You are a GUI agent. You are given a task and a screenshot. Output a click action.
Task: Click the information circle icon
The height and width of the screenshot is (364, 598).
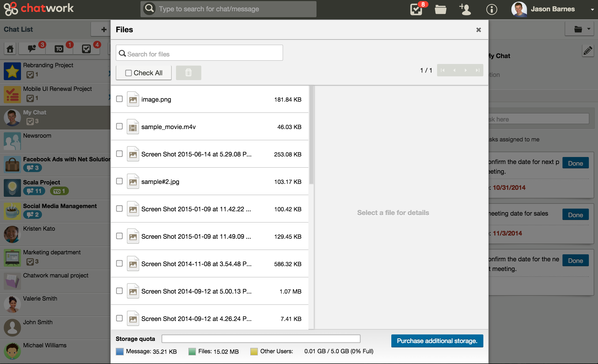pos(491,9)
